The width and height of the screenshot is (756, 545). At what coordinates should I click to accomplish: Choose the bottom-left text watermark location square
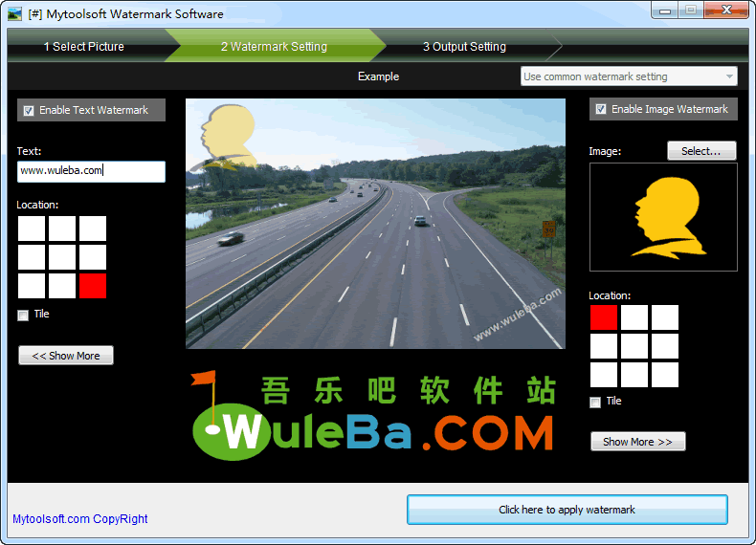click(x=32, y=286)
